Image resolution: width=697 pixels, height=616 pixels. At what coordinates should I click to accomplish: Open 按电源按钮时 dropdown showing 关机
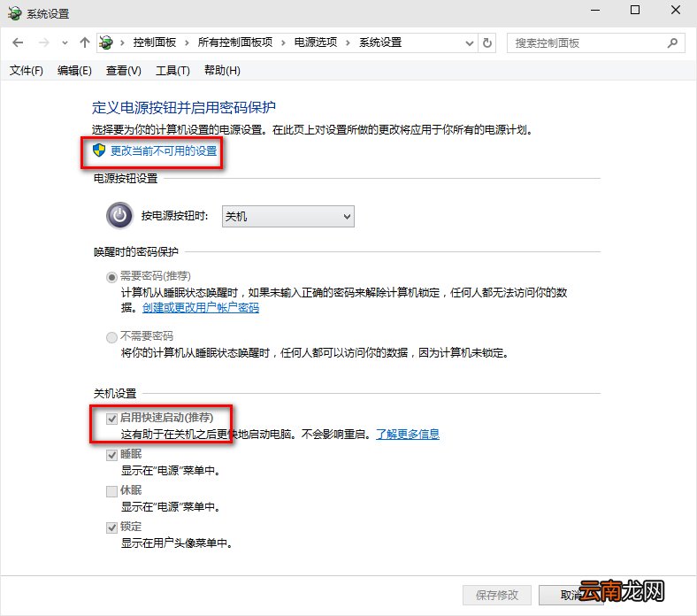tap(288, 217)
